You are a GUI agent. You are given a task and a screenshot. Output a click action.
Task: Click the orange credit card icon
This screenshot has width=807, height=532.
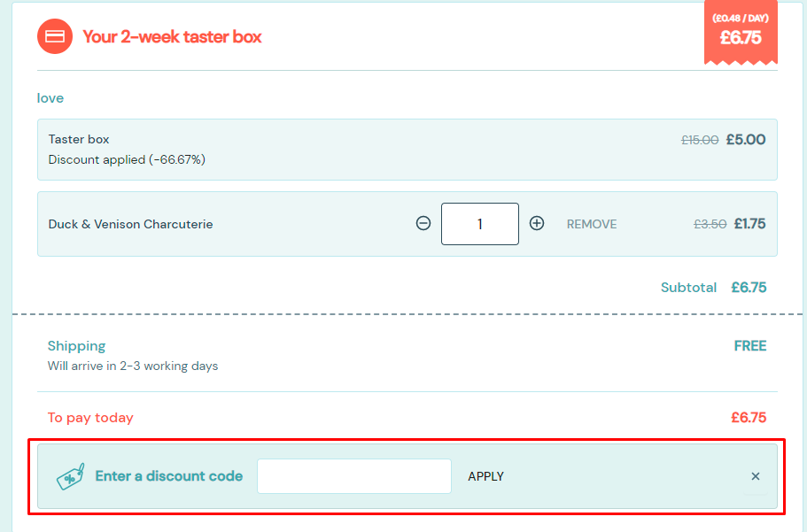(x=54, y=36)
